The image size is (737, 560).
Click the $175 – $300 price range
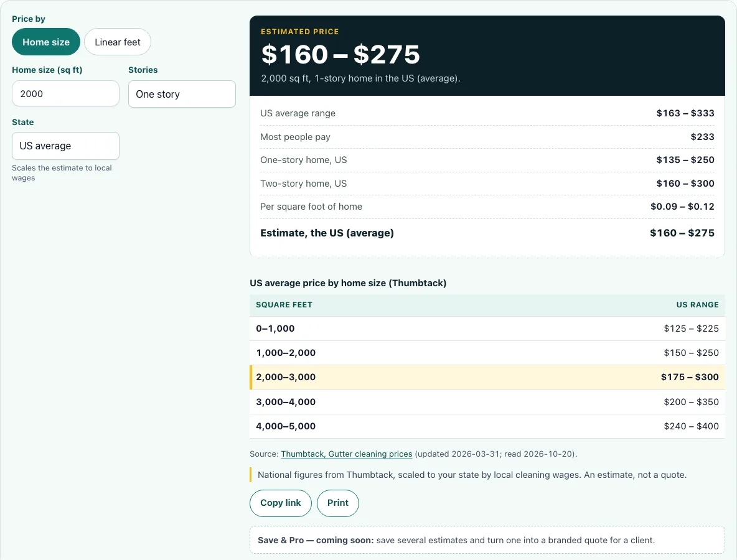(690, 377)
